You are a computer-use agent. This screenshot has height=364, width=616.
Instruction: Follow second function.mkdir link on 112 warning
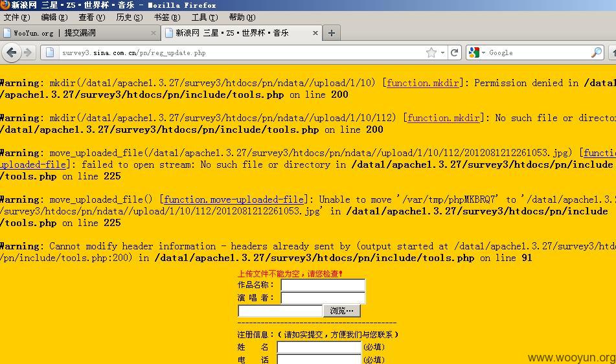click(x=443, y=118)
